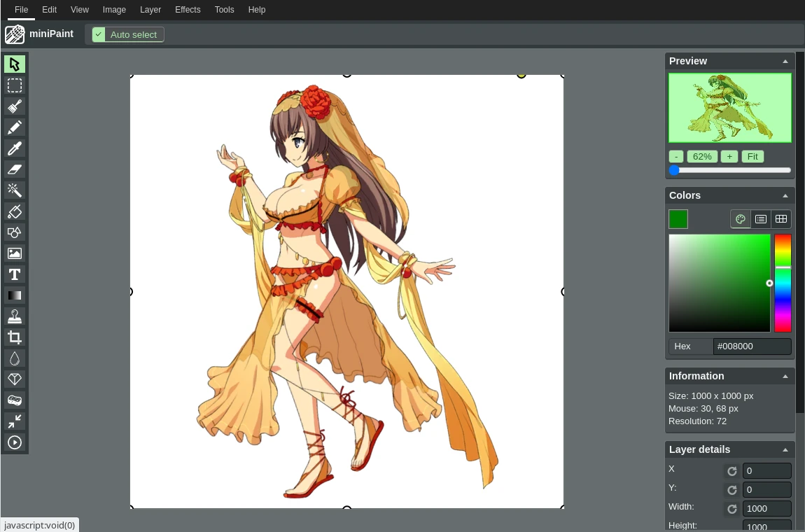This screenshot has width=805, height=532.
Task: Reset the layer Y position value
Action: 732,490
